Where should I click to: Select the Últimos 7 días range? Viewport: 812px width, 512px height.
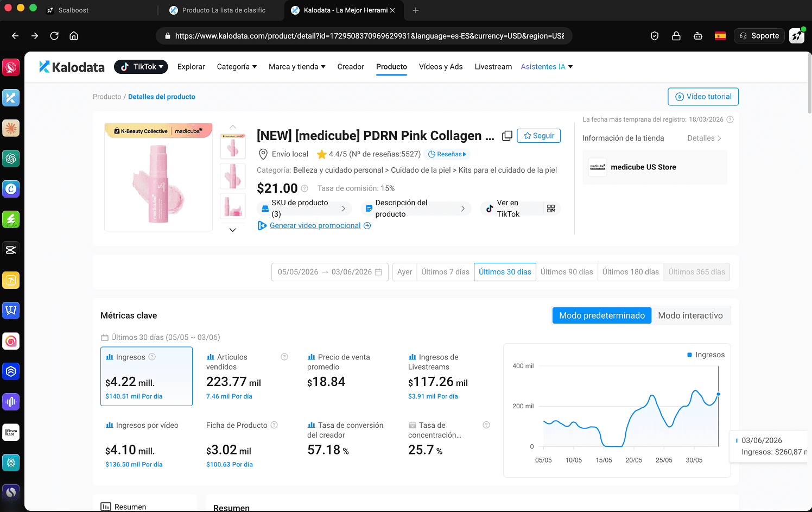coord(445,272)
